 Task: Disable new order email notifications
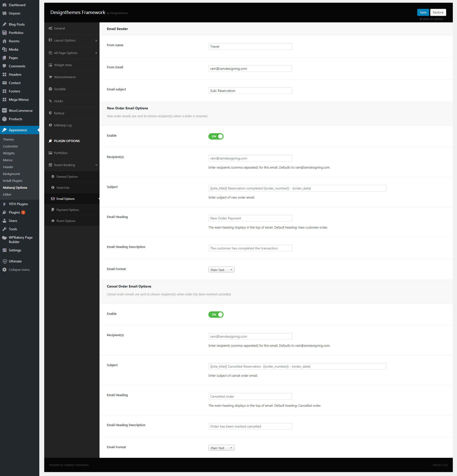pos(216,136)
